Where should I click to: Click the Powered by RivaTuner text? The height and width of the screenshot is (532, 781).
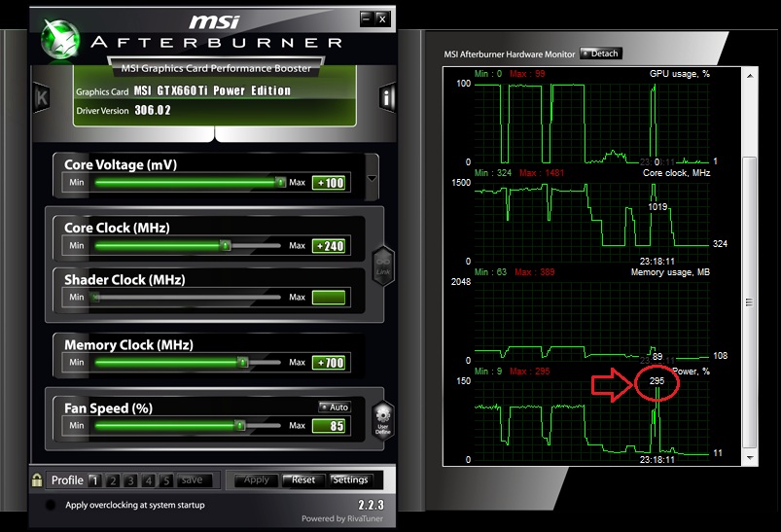click(342, 518)
